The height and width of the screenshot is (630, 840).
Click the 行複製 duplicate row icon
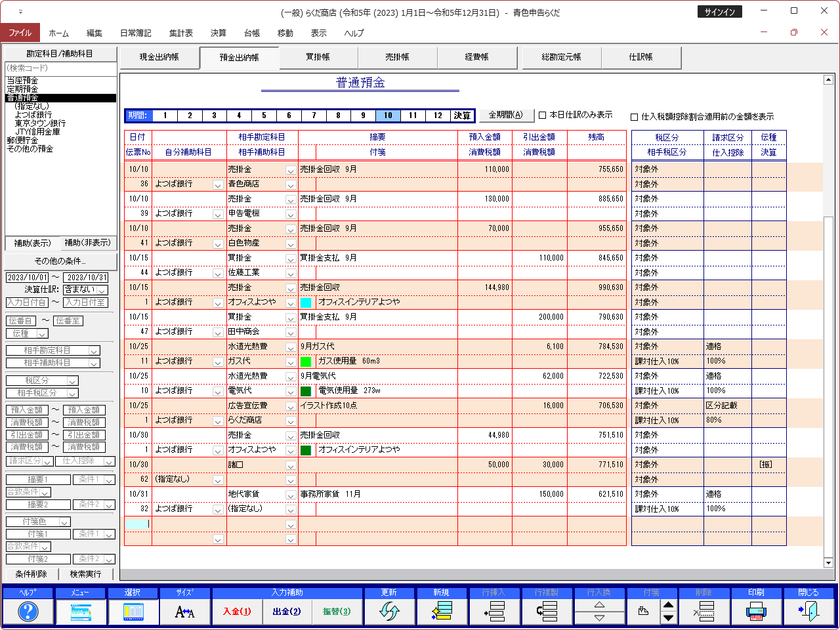coord(547,612)
